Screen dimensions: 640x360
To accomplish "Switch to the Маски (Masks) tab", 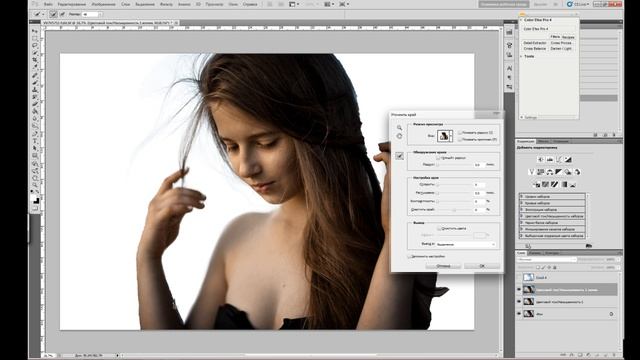I will coord(543,141).
